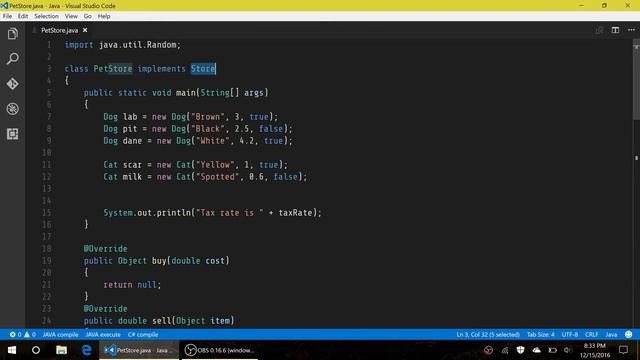
Task: Click the feedback smiley icon
Action: point(629,334)
